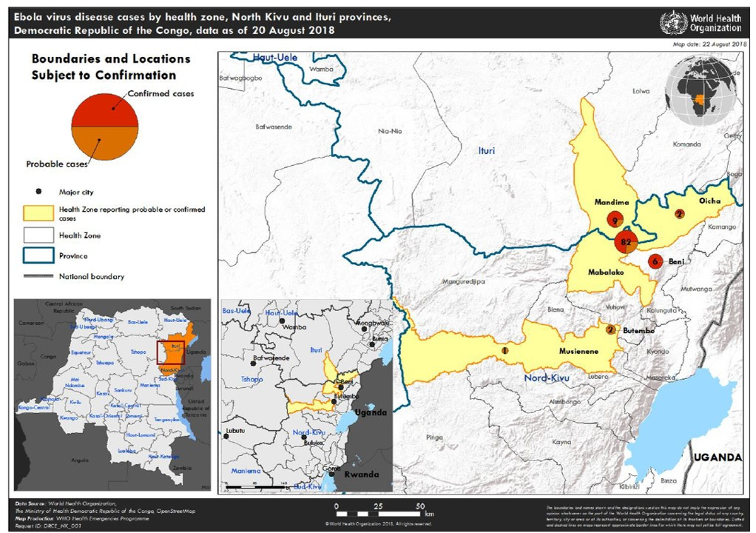The width and height of the screenshot is (756, 533).
Task: Click the Lolwa label on main map
Action: (x=641, y=90)
